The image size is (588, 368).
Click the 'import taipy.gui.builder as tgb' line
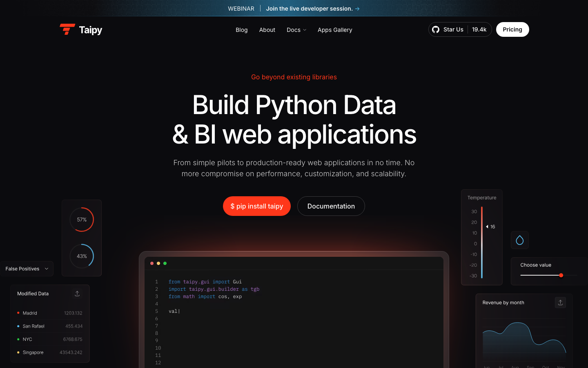click(214, 289)
